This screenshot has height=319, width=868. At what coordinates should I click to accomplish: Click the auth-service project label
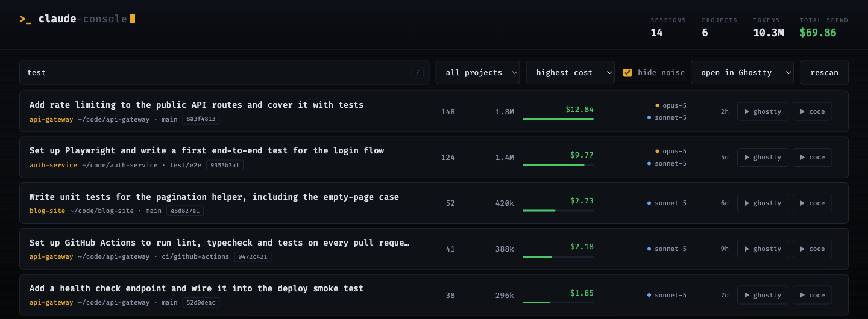click(53, 165)
